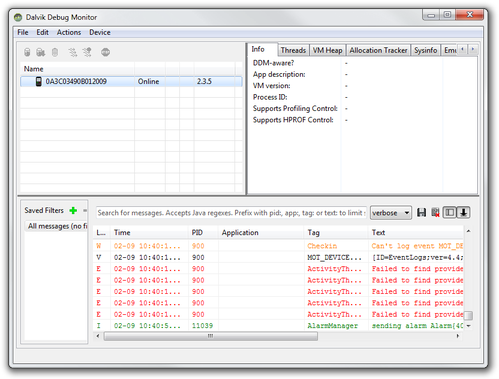Click the Start Method Profiling icon
Viewport: 499px width, 379px height.
pos(87,52)
